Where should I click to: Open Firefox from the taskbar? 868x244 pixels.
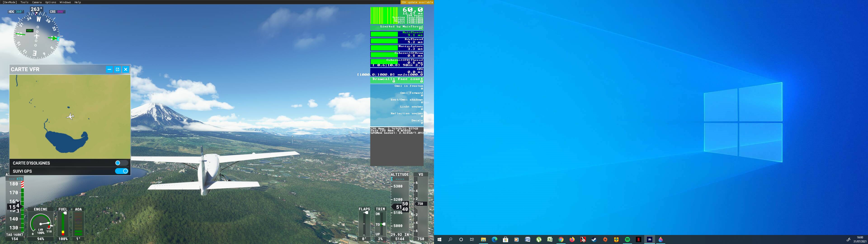(572, 240)
